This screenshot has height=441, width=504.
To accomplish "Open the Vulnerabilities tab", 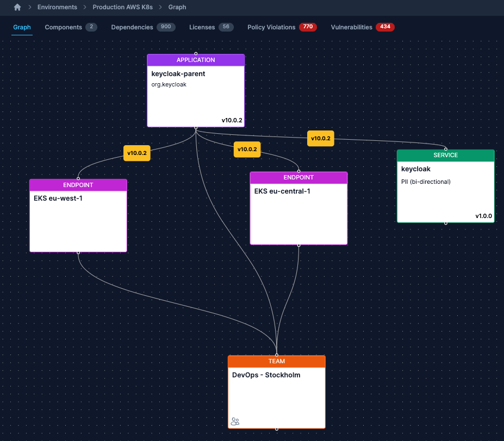I will point(363,27).
